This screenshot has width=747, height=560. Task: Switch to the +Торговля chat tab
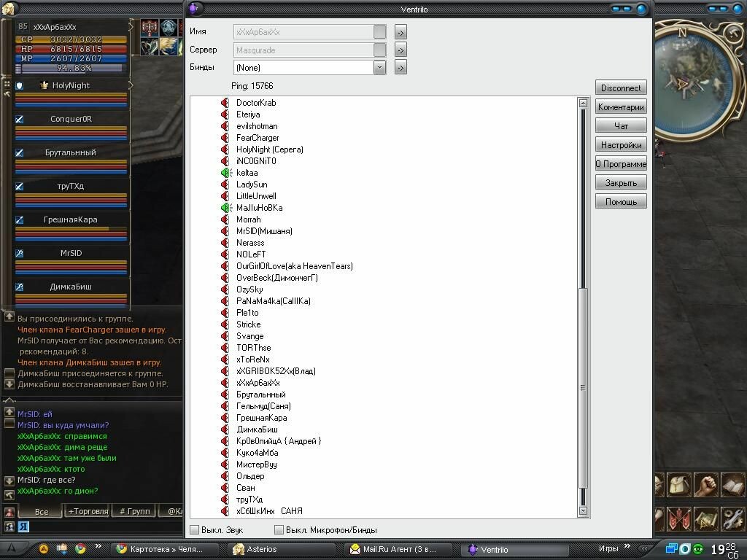coord(88,511)
